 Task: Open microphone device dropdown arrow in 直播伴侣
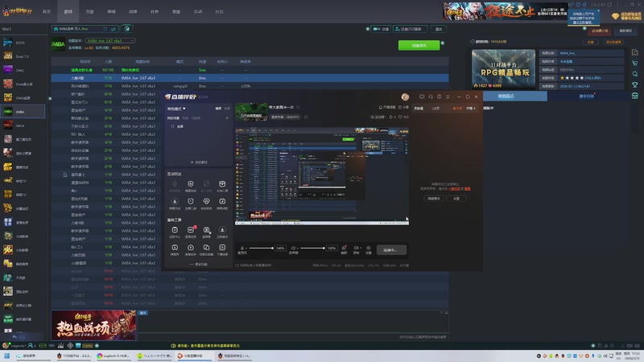pyautogui.click(x=246, y=248)
